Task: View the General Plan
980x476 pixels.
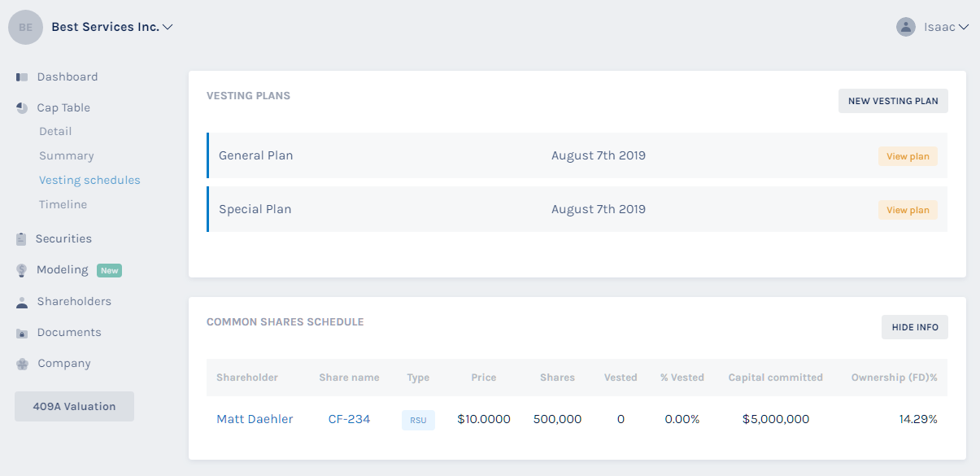Action: (x=908, y=156)
